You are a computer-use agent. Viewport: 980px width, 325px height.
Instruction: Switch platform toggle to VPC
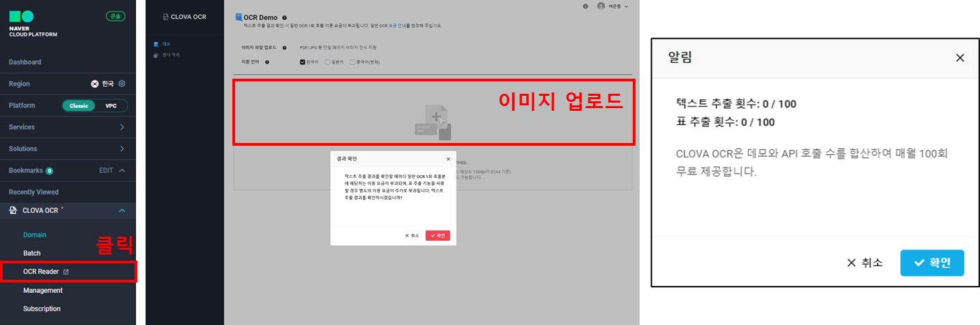coord(111,105)
